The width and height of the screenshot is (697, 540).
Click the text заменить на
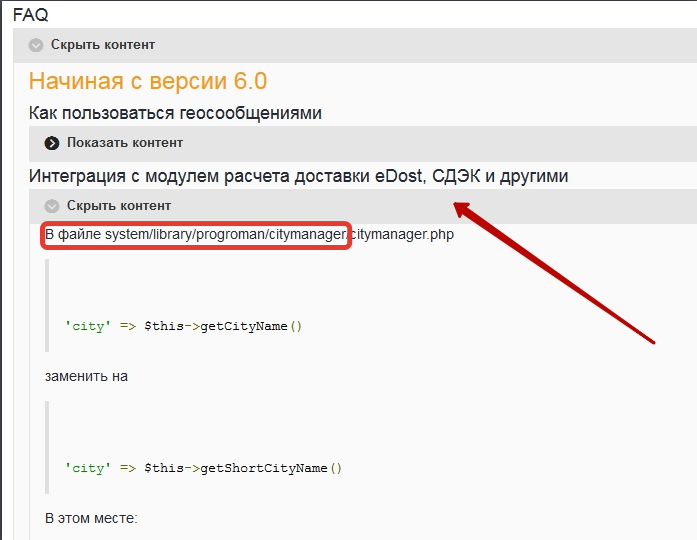[x=86, y=377]
